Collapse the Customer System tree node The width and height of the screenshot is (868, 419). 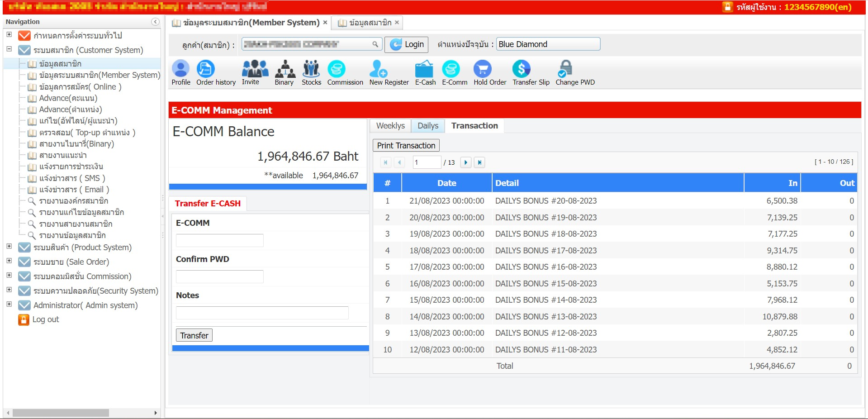click(x=9, y=49)
